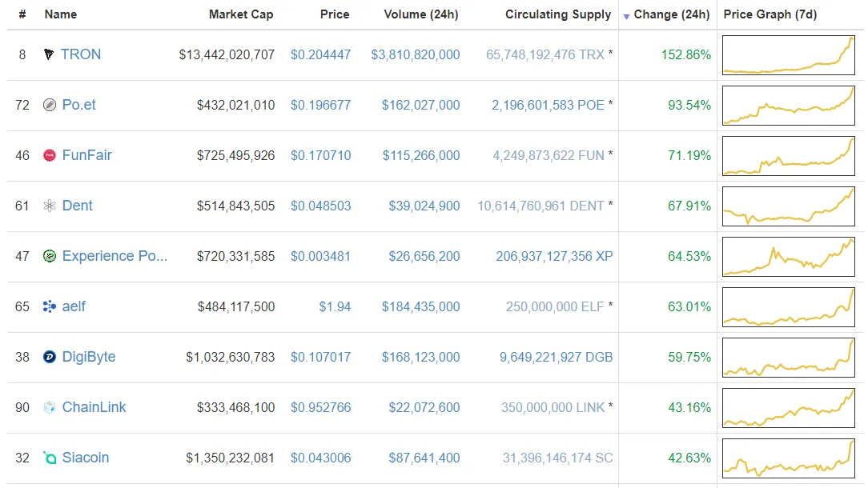The image size is (868, 488).
Task: Open the Siacoin 7-day price graph
Action: pos(788,458)
